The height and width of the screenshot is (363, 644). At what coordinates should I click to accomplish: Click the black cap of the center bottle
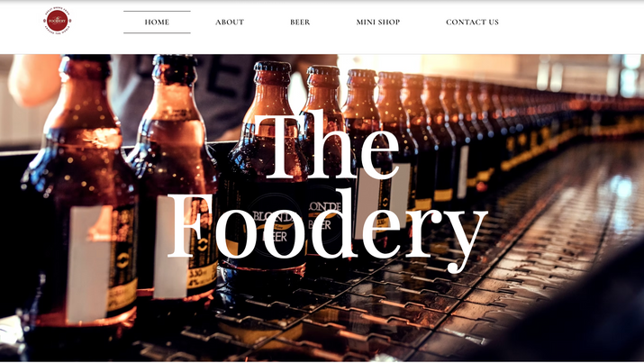pos(272,66)
